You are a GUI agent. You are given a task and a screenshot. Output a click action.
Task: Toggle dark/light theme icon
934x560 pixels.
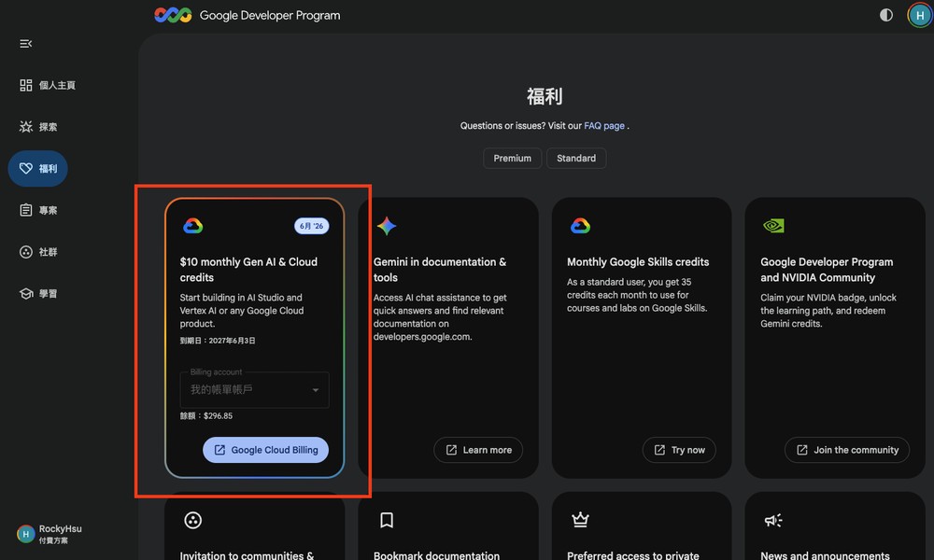pyautogui.click(x=886, y=15)
